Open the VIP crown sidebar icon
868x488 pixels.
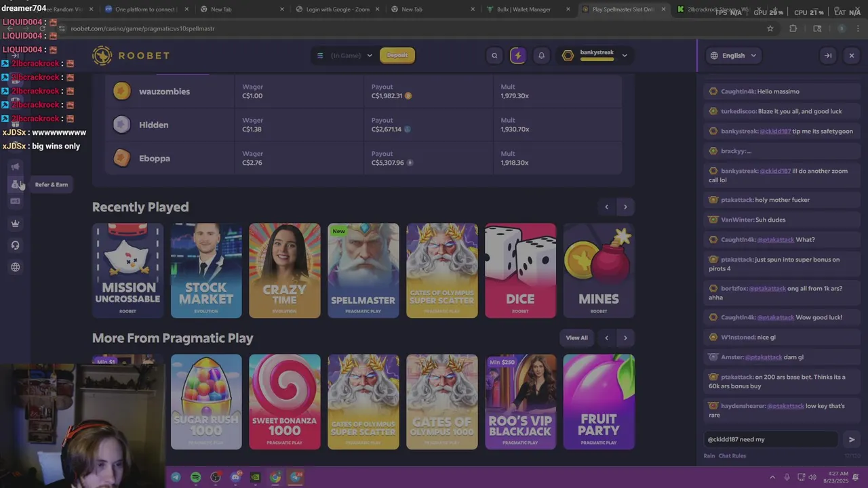[x=15, y=224]
